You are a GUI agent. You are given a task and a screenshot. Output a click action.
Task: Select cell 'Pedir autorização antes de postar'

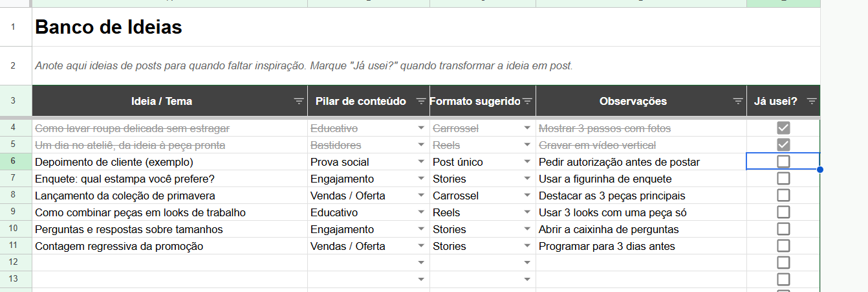641,162
